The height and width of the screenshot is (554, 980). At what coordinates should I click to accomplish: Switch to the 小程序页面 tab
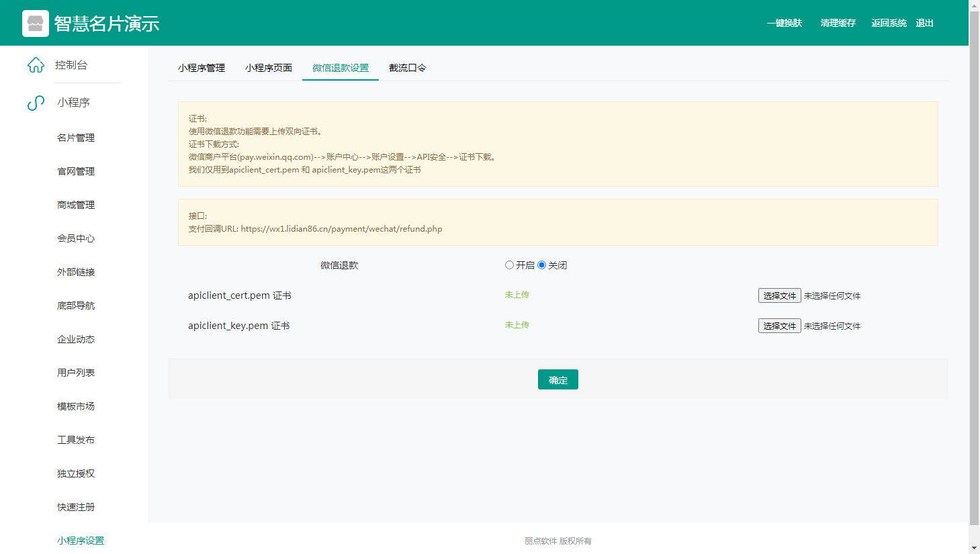click(x=269, y=68)
